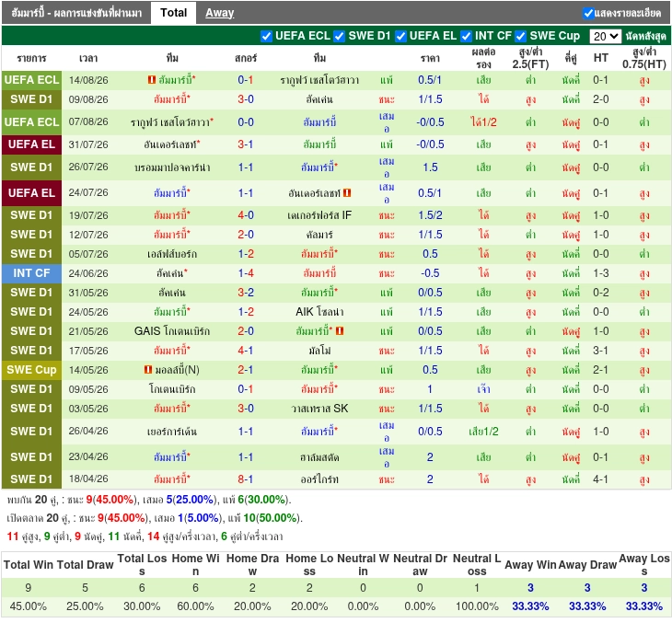The height and width of the screenshot is (623, 672).
Task: Open score 0-1 of 14/08/26 match
Action: [246, 80]
